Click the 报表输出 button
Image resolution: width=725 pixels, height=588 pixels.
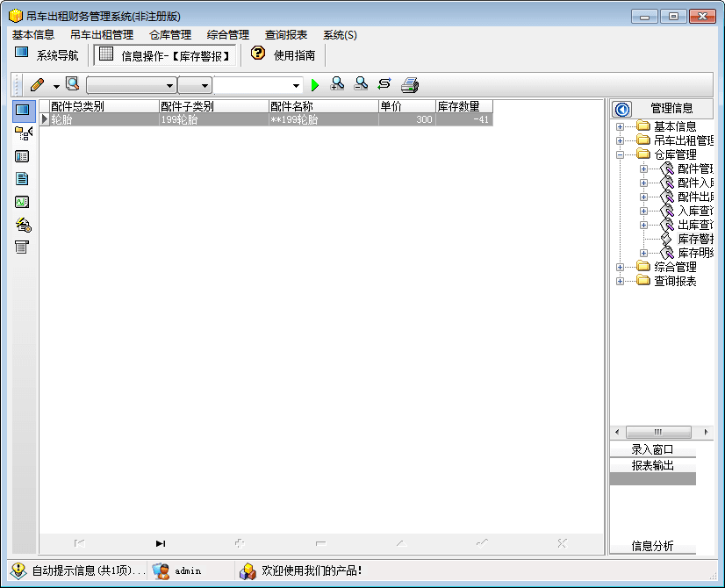652,465
